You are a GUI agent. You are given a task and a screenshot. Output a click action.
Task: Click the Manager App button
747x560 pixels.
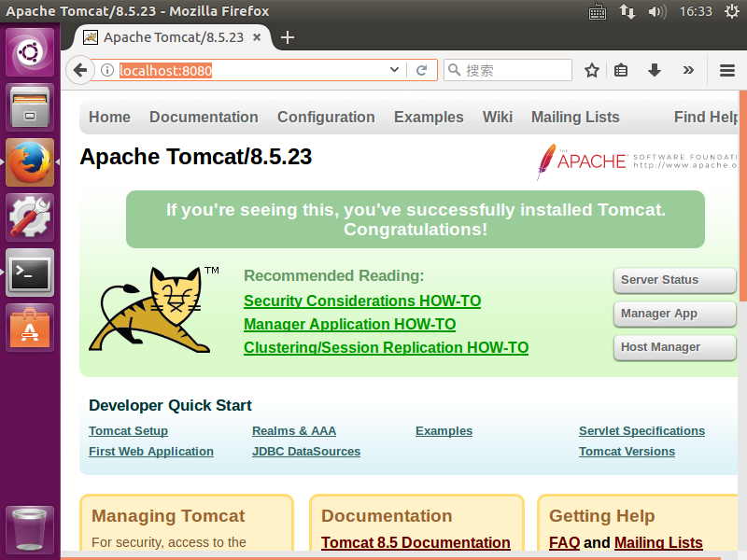click(x=674, y=314)
